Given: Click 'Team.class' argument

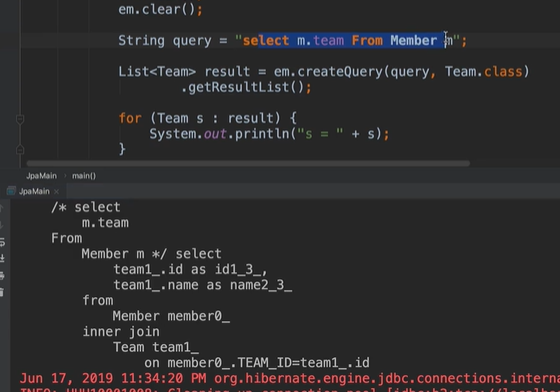Looking at the screenshot, I should (483, 72).
